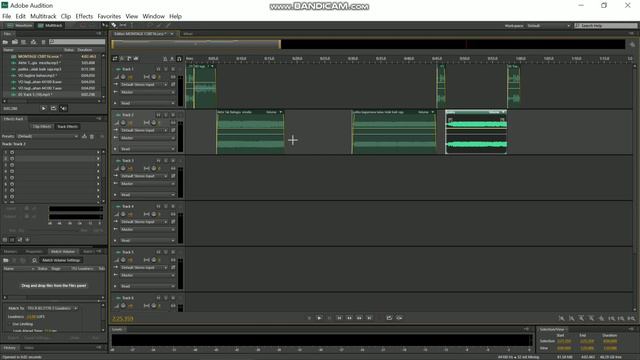640x360 pixels.
Task: Click the magnifier icon in Match Volume panel
Action: (x=34, y=260)
